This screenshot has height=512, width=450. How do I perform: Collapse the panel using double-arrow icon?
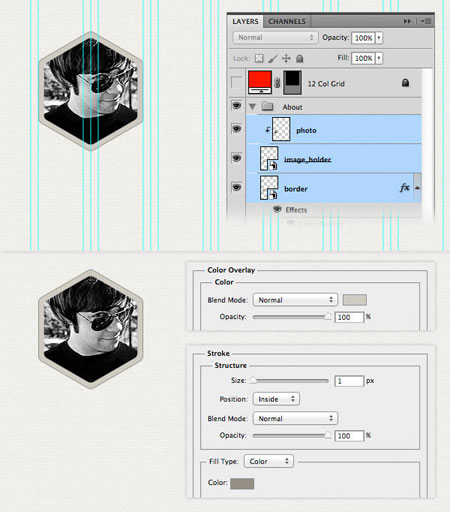click(x=407, y=21)
